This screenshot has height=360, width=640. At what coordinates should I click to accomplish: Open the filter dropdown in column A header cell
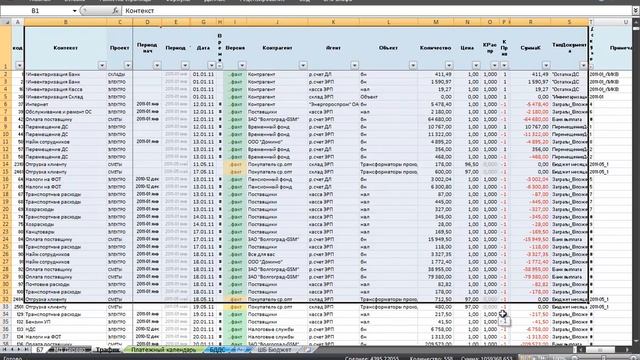click(19, 65)
